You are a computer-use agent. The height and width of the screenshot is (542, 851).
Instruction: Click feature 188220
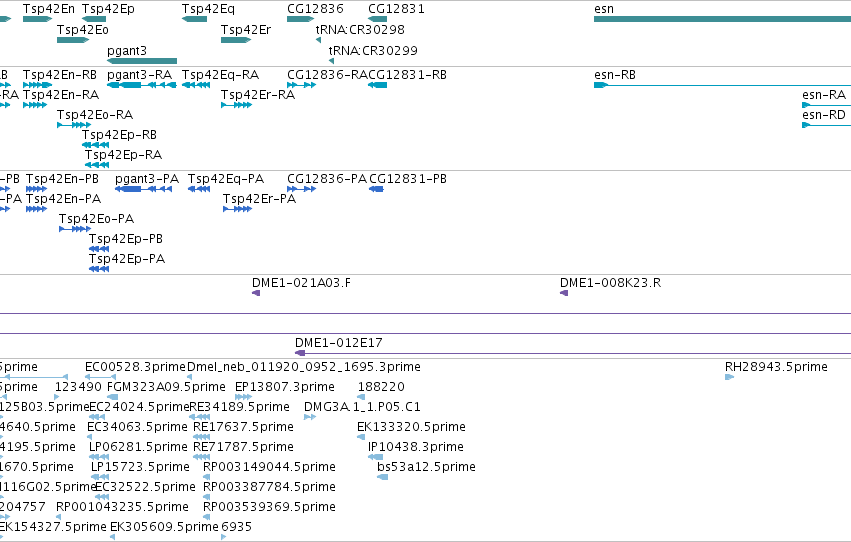coord(361,397)
